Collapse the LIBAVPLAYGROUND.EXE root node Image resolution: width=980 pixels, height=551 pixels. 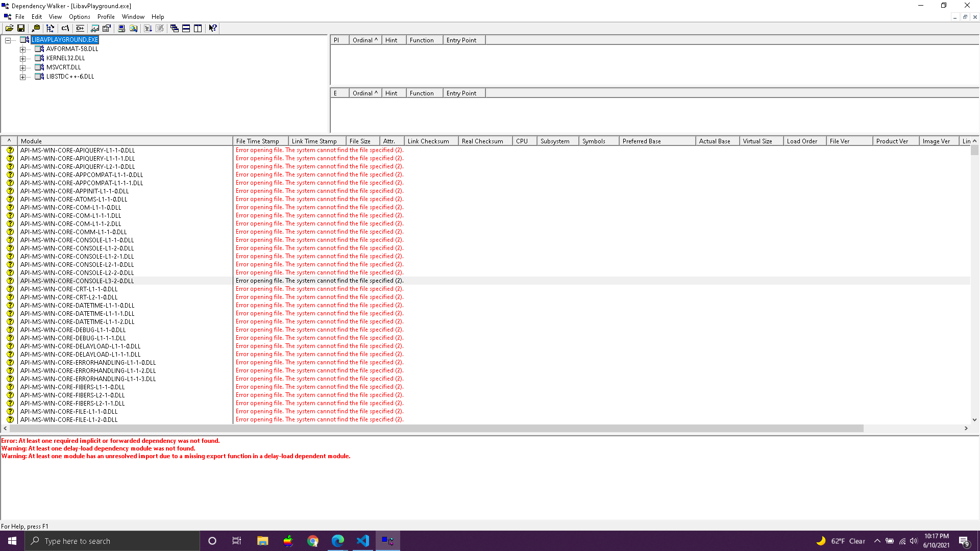[8, 40]
